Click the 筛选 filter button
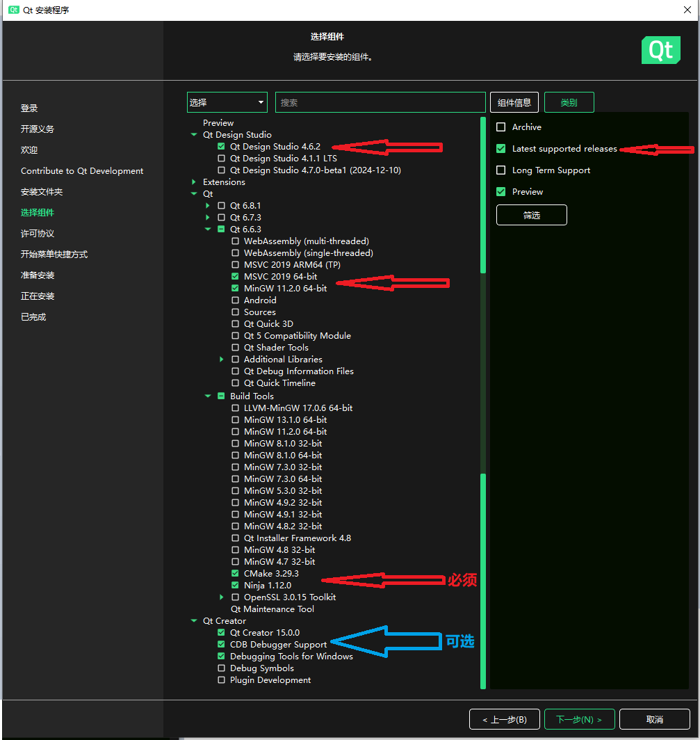This screenshot has width=700, height=740. (532, 215)
